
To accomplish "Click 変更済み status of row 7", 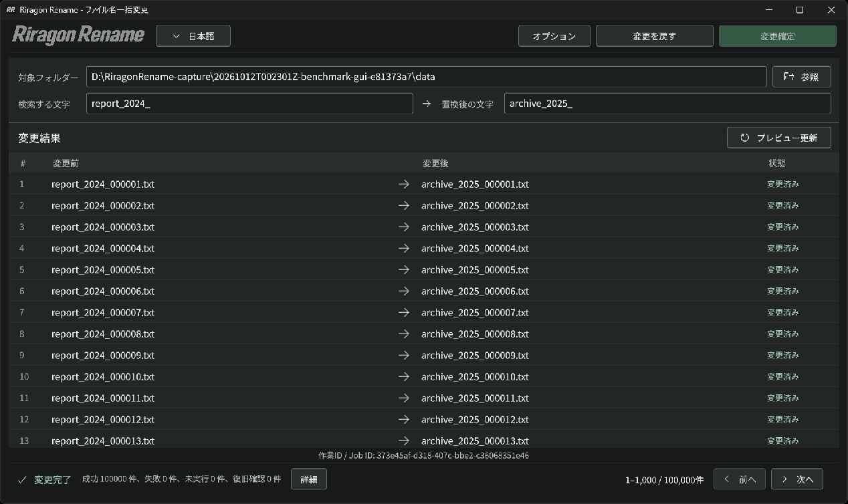I will (x=783, y=313).
